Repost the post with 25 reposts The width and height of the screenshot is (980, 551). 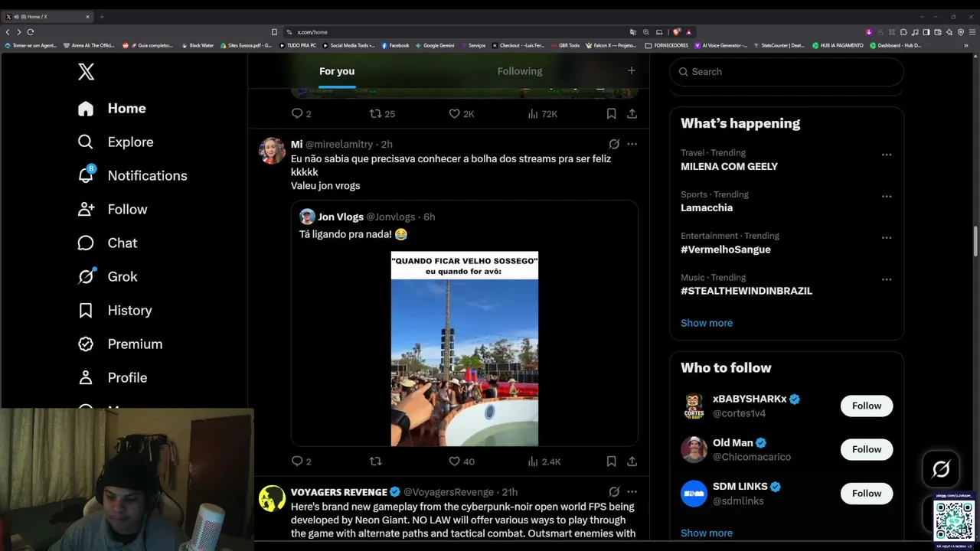tap(382, 114)
